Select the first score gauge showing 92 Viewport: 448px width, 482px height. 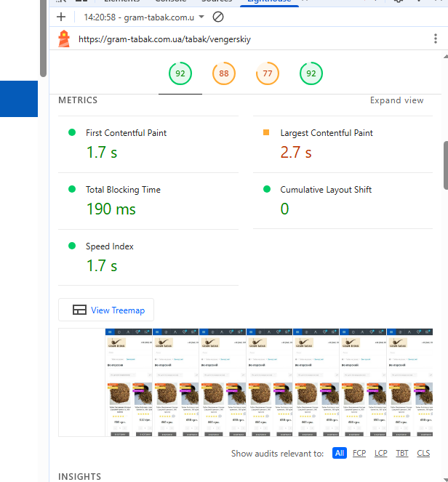click(x=180, y=73)
